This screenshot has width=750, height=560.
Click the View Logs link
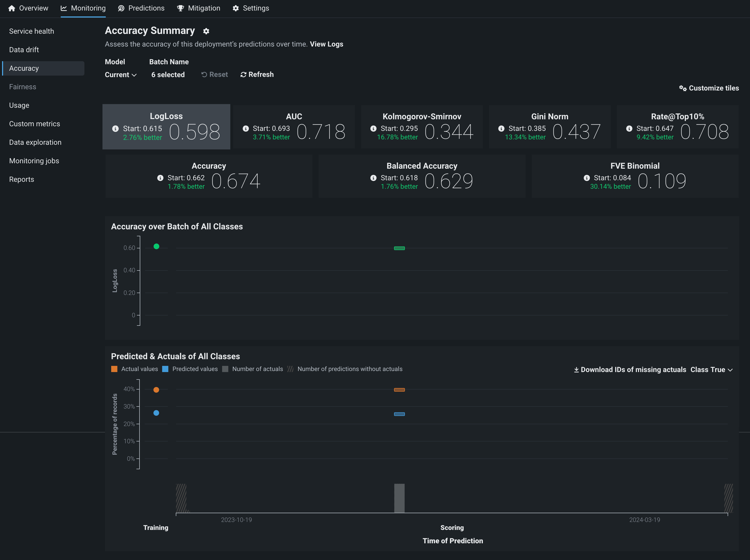(326, 44)
